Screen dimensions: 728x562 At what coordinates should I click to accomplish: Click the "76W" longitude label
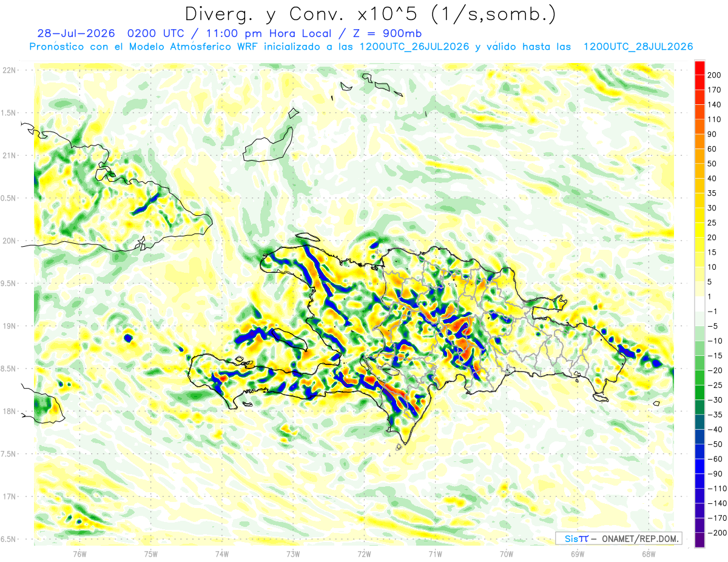79,554
